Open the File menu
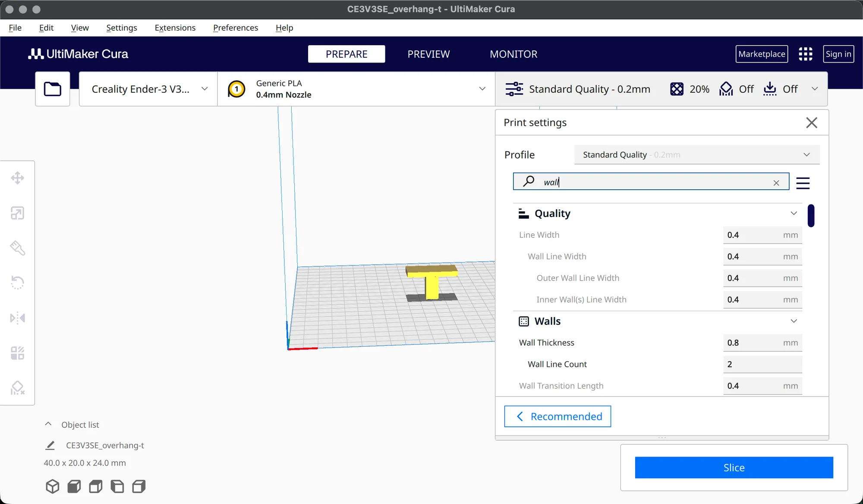This screenshot has width=863, height=504. pyautogui.click(x=15, y=28)
